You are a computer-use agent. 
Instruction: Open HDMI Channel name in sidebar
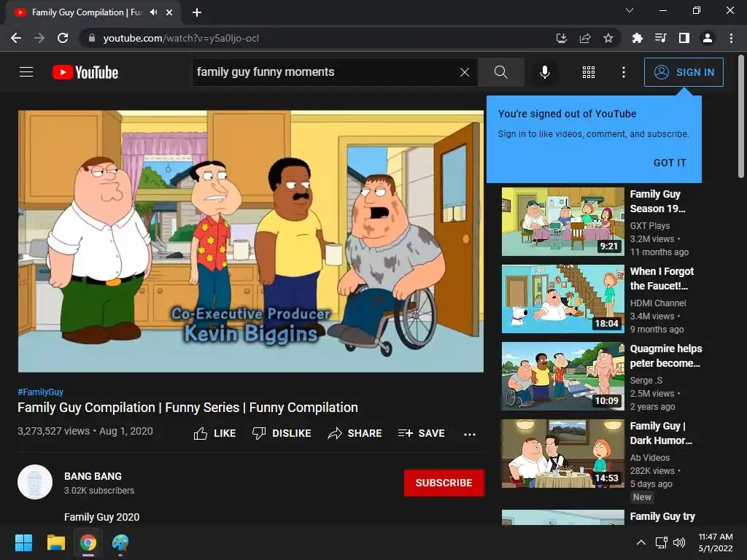click(658, 303)
